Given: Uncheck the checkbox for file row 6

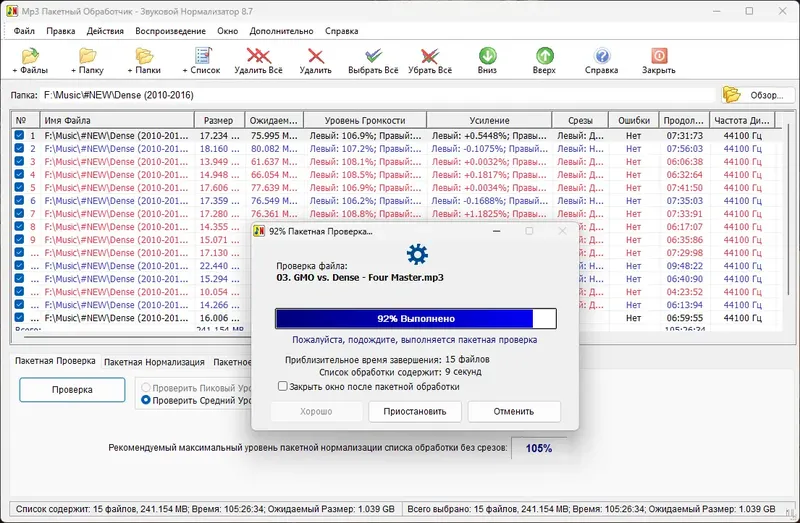Looking at the screenshot, I should 19,201.
